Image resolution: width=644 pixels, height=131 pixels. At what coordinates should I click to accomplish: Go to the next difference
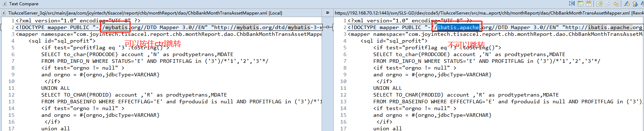[627, 4]
